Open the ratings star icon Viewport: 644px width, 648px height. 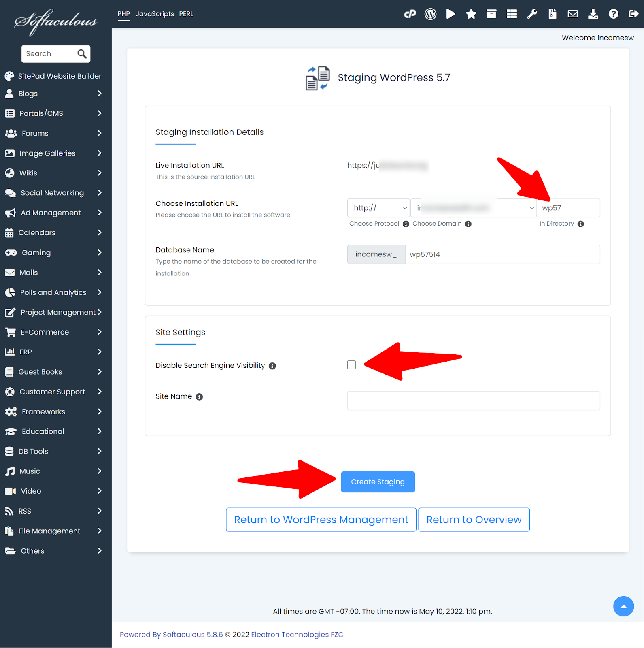[x=471, y=14]
